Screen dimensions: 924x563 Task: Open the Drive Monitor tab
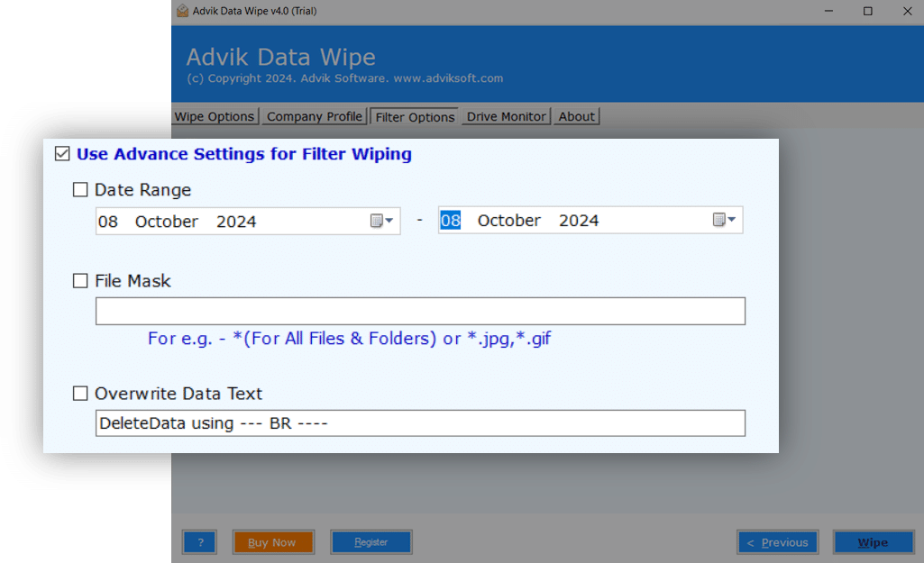tap(506, 116)
